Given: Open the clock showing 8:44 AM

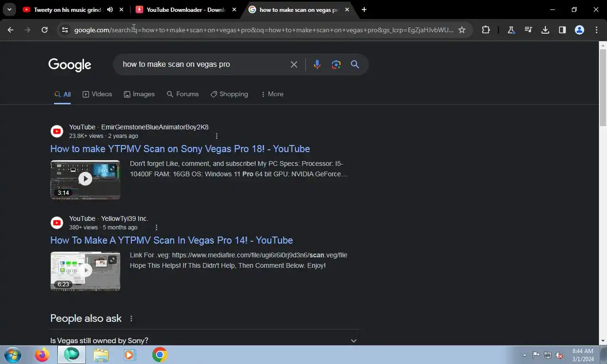Looking at the screenshot, I should point(583,355).
